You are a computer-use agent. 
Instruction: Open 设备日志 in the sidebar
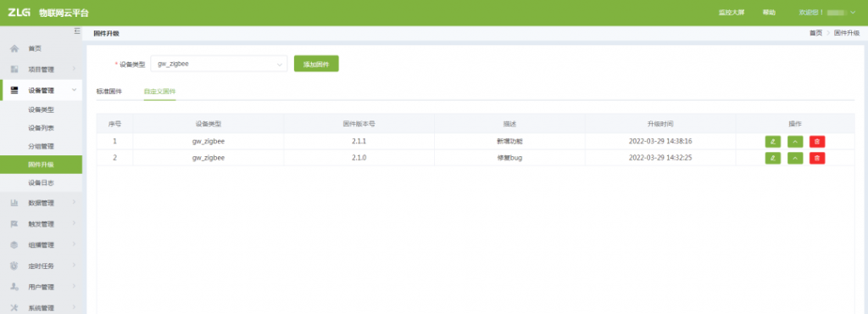coord(41,182)
